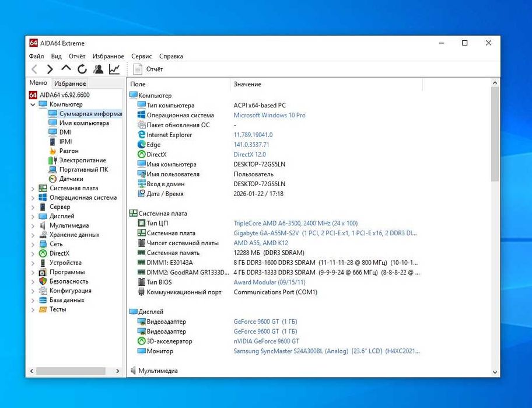532x408 pixels.
Task: Select the DMI item icon in the tree
Action: click(52, 132)
